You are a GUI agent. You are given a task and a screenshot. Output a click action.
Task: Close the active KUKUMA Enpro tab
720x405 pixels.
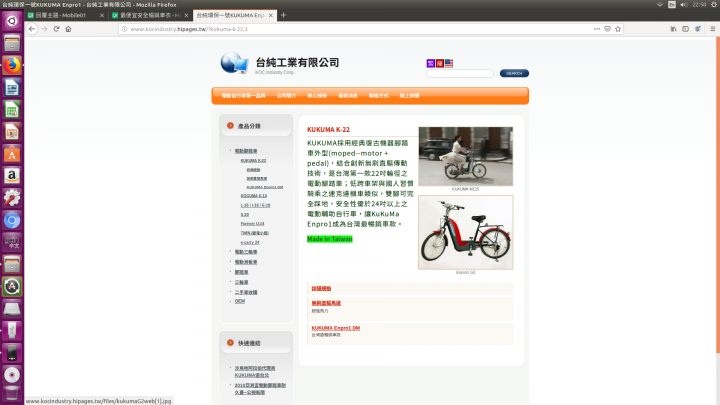[x=270, y=15]
